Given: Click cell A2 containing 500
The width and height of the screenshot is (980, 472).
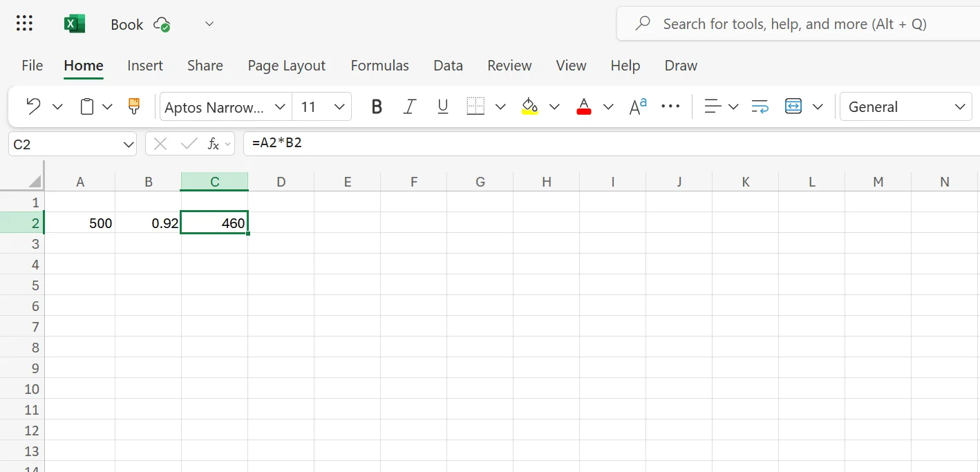Looking at the screenshot, I should pyautogui.click(x=80, y=223).
